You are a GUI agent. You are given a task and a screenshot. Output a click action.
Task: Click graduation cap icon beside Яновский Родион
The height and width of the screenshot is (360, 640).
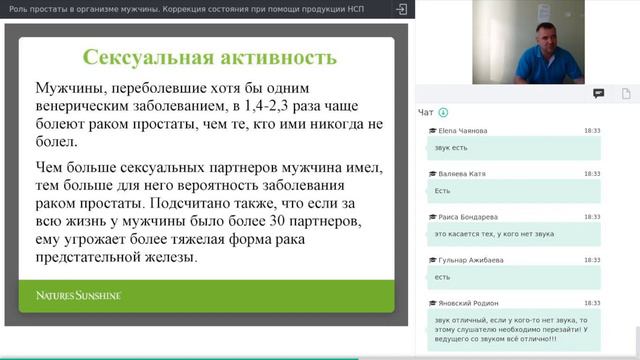tap(433, 303)
